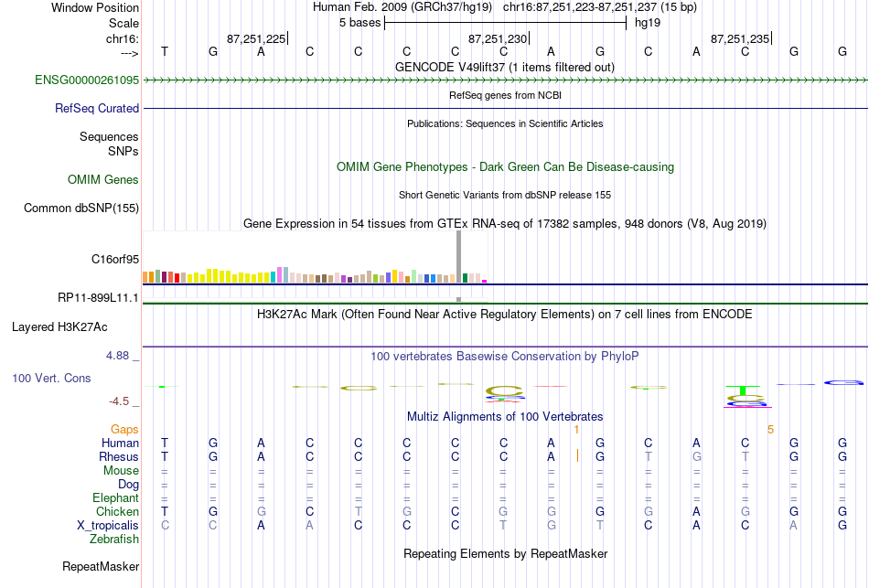Click Multiz Alignments of 100 Vertebrates title
Viewport: 869px width, 588px height.
point(505,416)
